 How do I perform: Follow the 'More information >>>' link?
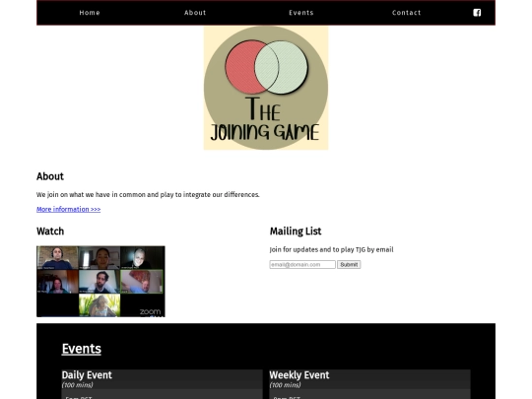click(69, 209)
